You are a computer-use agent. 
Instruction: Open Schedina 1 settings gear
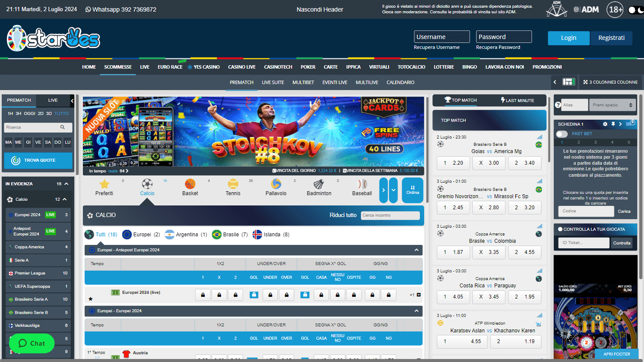605,124
